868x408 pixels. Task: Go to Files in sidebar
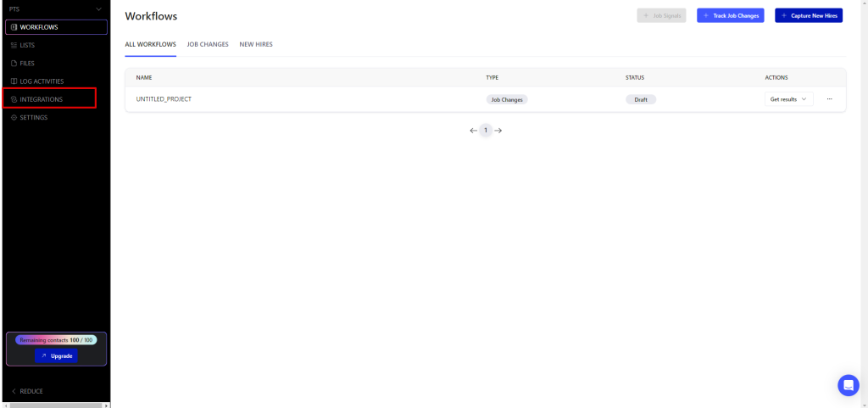coord(27,64)
